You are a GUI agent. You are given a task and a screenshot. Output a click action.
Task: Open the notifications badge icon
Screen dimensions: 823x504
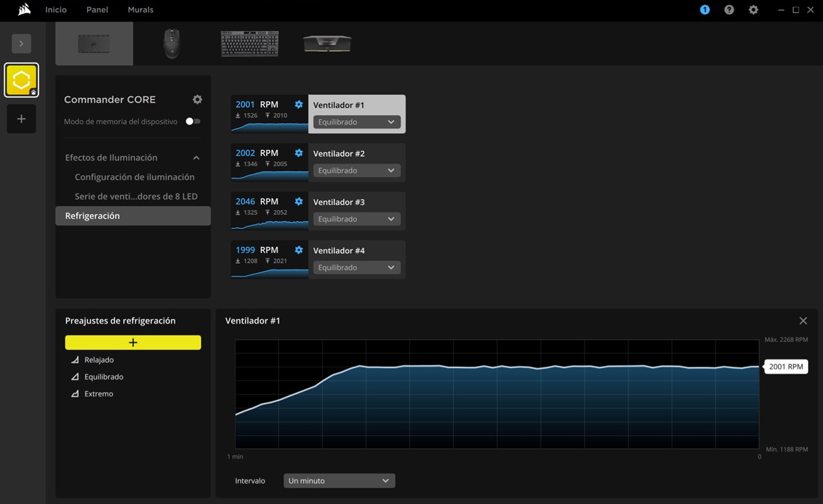pos(704,10)
